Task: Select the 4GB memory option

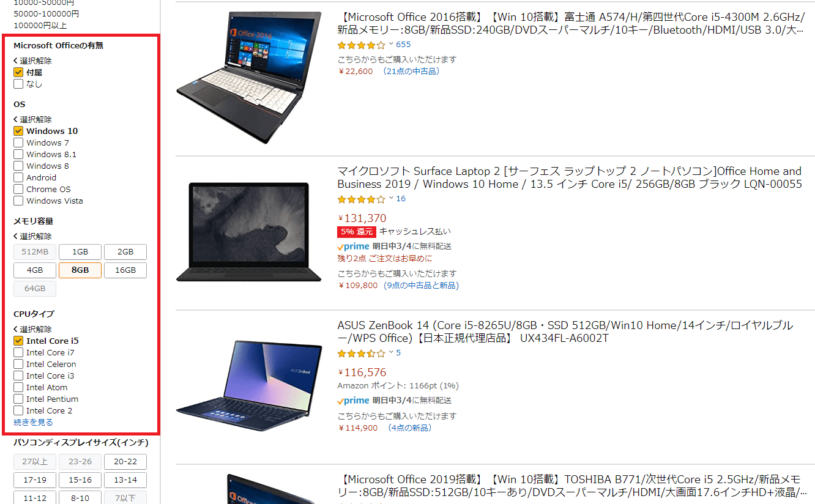Action: [35, 270]
